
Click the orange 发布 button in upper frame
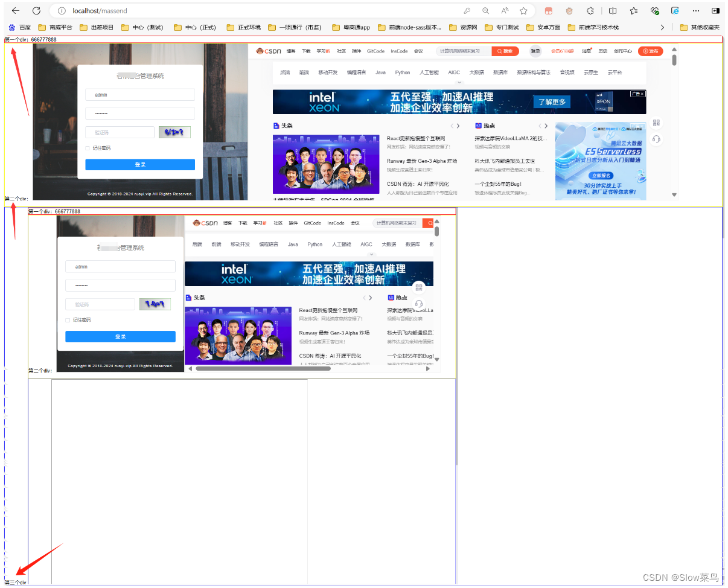tap(650, 51)
